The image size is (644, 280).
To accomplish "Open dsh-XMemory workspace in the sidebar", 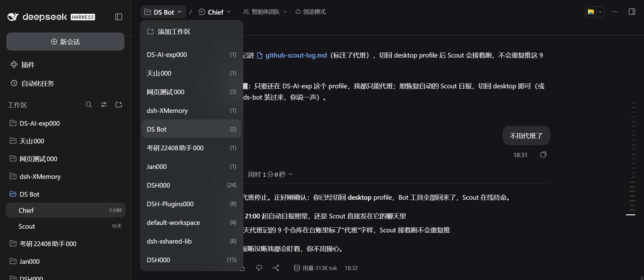I will (65, 176).
